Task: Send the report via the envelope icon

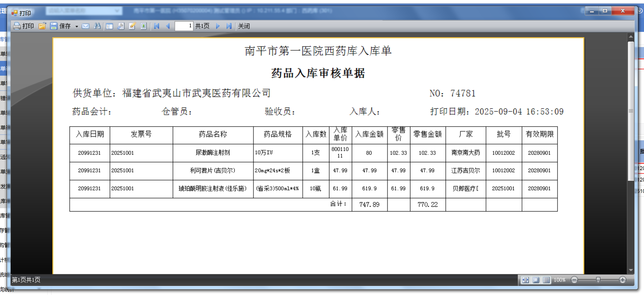Action: point(85,26)
